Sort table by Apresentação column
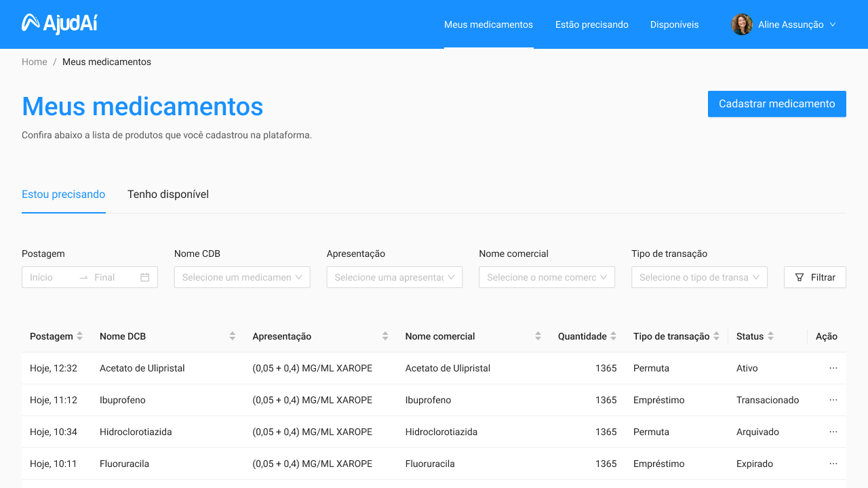Screen dimensions: 868x488 point(385,336)
